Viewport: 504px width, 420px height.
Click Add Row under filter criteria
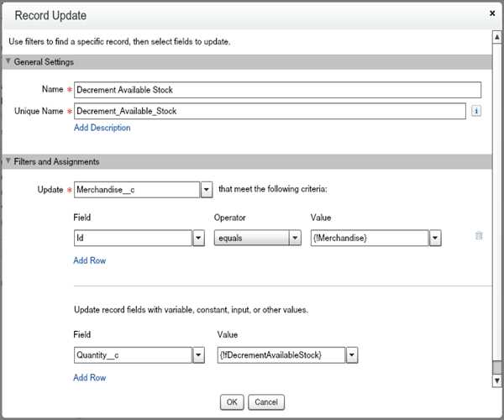tap(89, 260)
